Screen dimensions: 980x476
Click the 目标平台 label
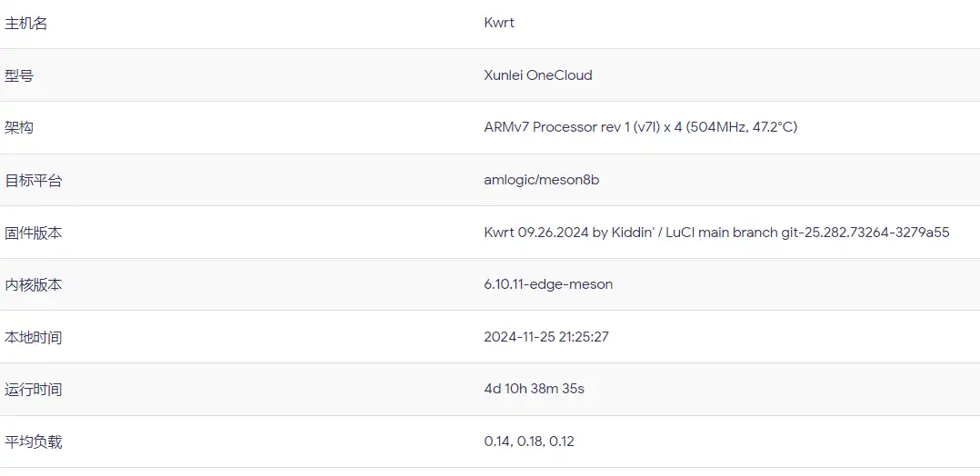[x=34, y=180]
